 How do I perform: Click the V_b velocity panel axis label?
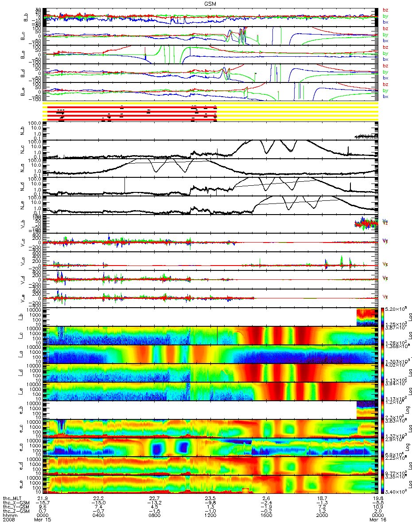[22, 223]
